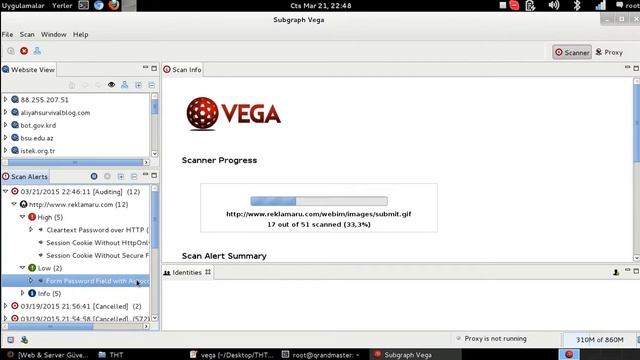Collapse the http://www.reklamaru.com alerts node
The image size is (640, 360).
tap(14, 204)
